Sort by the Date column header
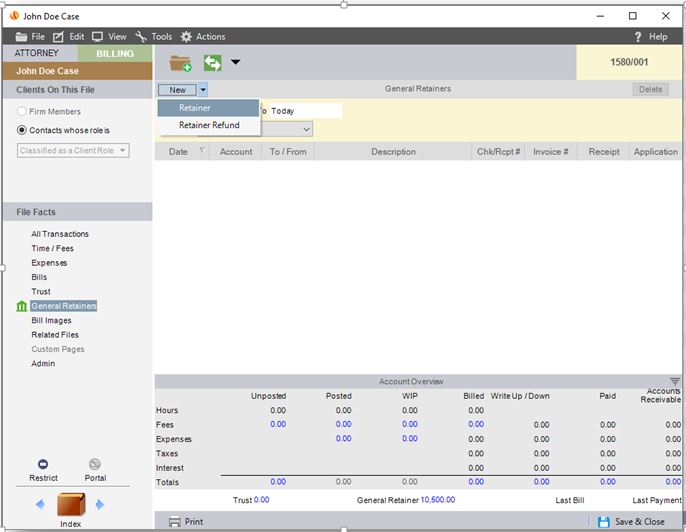This screenshot has width=686, height=532. (182, 151)
